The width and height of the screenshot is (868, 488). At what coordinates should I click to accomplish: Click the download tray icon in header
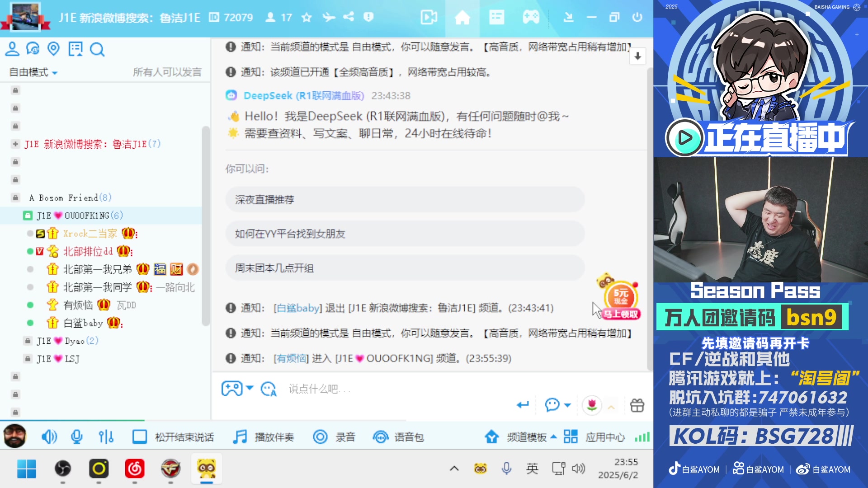(x=568, y=18)
